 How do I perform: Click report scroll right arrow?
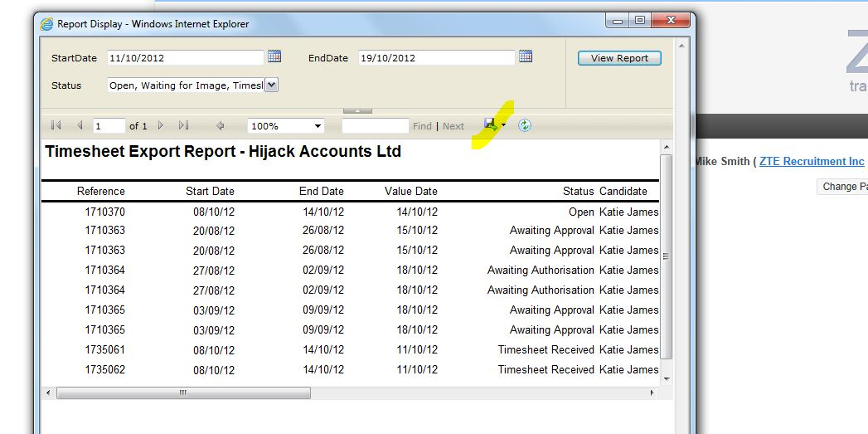(x=652, y=393)
